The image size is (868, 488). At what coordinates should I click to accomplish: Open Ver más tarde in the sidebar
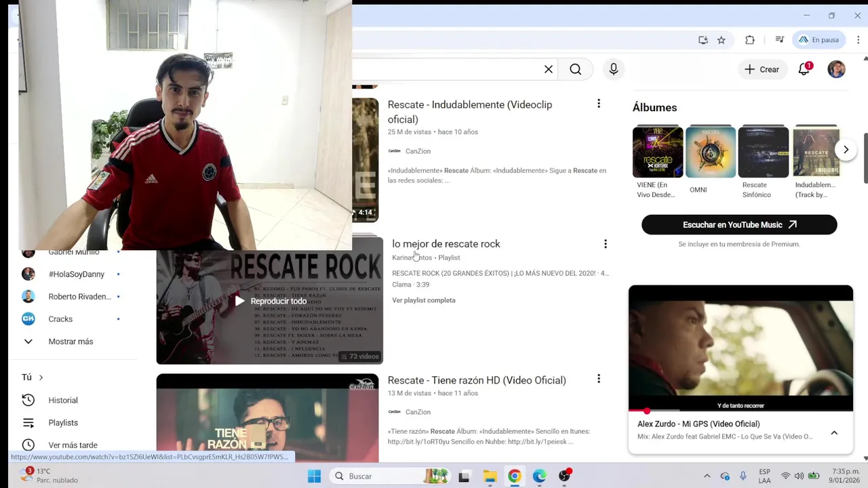point(73,445)
